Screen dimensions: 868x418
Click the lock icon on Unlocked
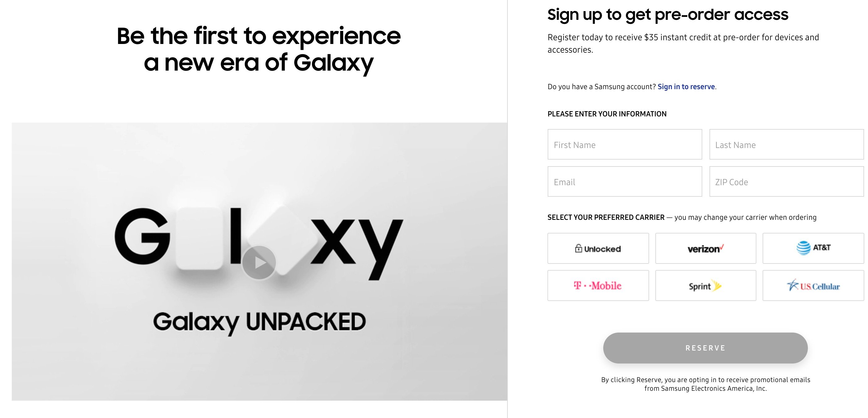coord(578,248)
